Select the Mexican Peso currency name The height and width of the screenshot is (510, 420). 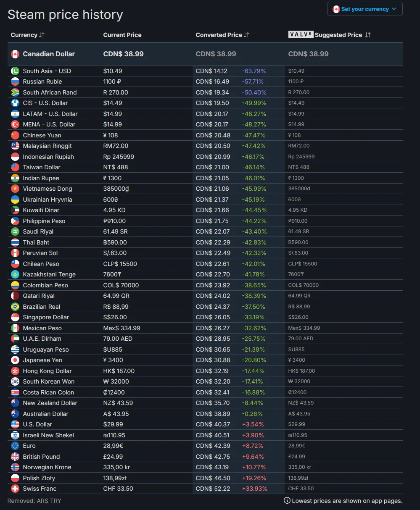tap(42, 328)
